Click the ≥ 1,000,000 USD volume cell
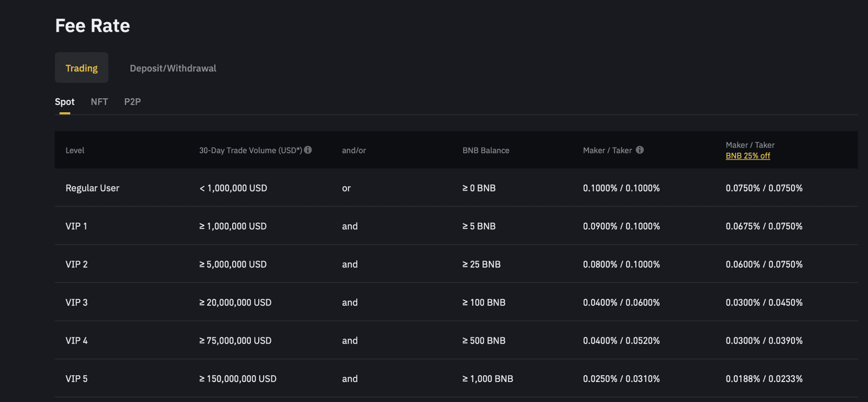 (233, 226)
